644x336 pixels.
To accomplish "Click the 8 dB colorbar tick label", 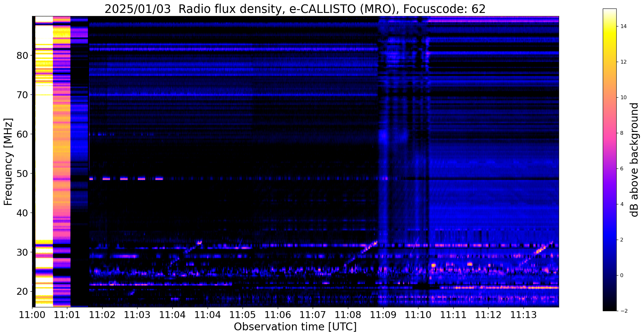I will point(621,133).
